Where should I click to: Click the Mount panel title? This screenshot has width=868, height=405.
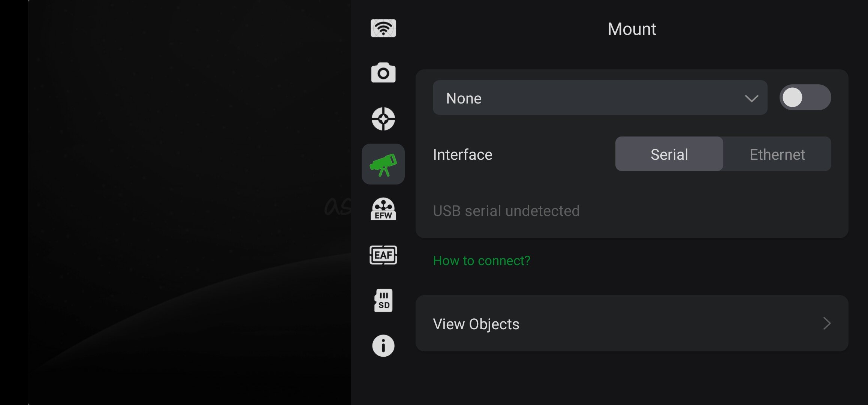pos(632,29)
